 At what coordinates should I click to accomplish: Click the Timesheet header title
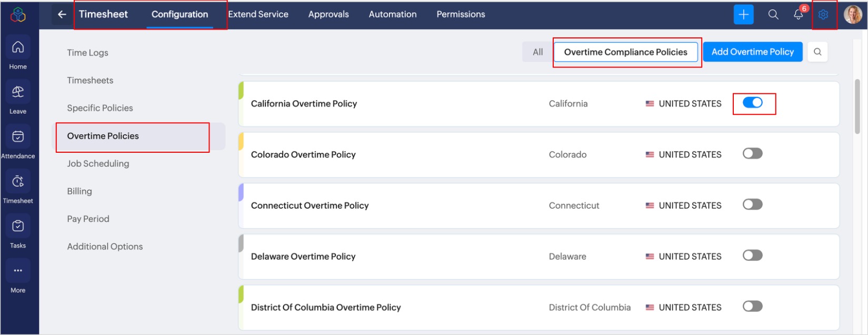click(103, 14)
